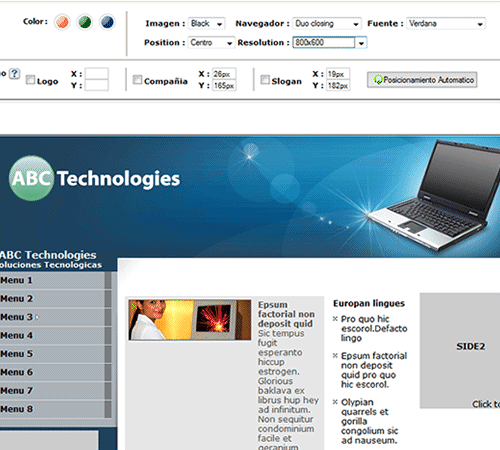
Task: Select the orange color theme ball
Action: click(x=62, y=22)
